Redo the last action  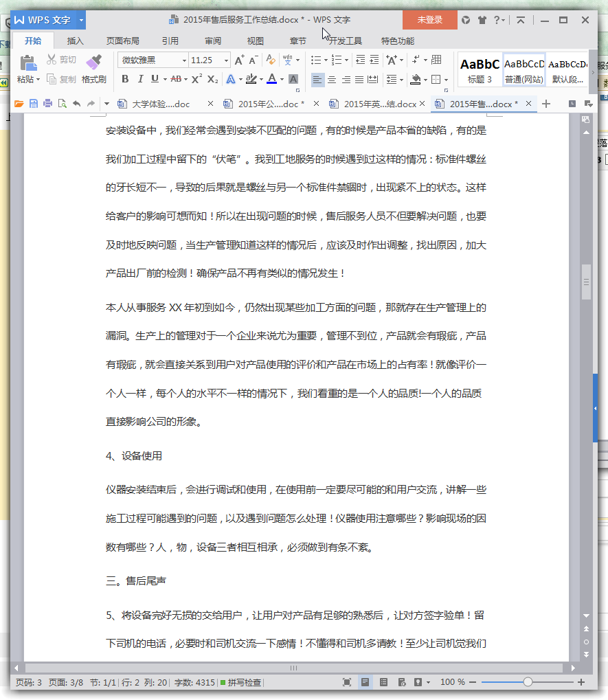[91, 104]
